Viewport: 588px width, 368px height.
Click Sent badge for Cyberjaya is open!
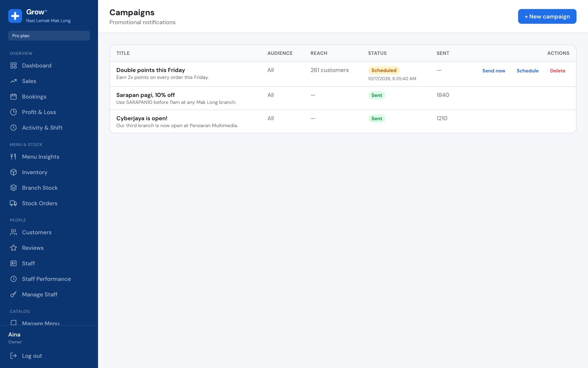[377, 118]
